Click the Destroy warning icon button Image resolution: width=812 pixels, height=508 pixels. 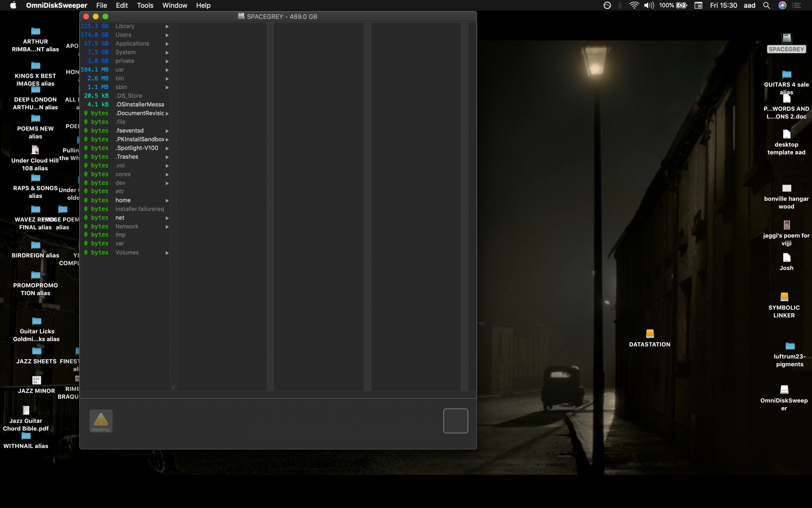[101, 421]
